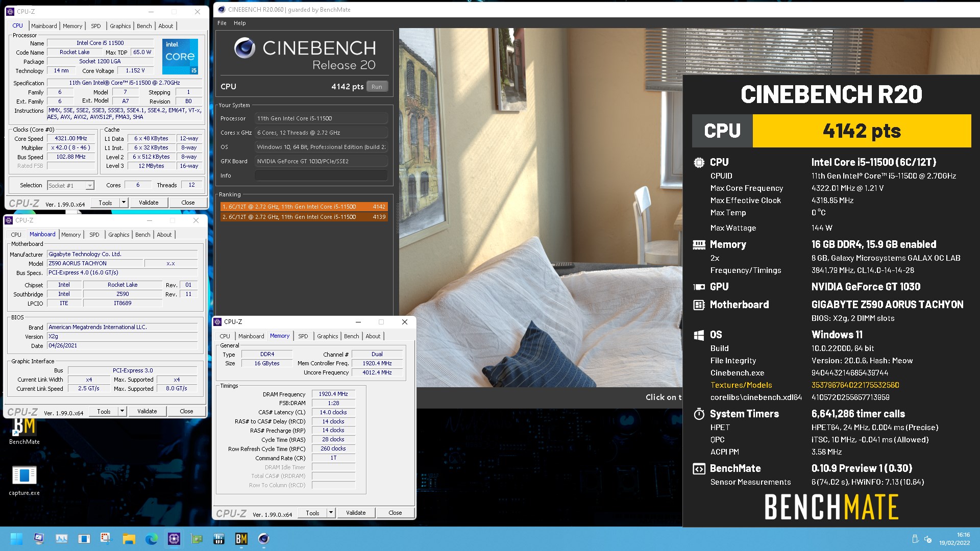Click the BIOS date 04/26/2021
The width and height of the screenshot is (980, 551).
tap(122, 345)
